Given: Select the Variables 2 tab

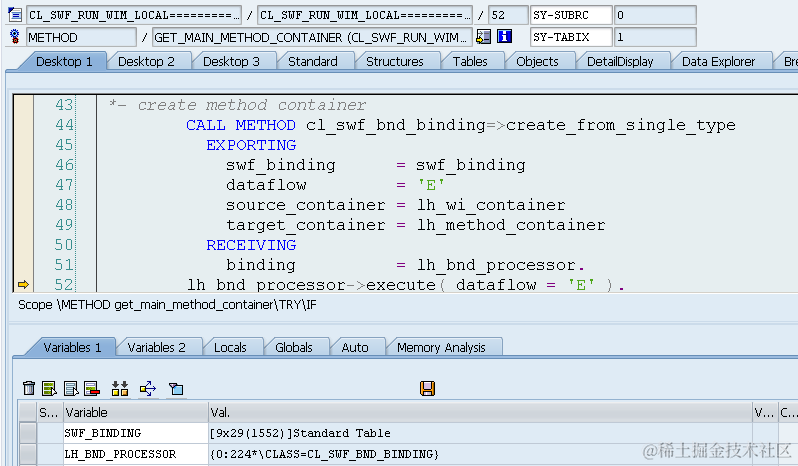Looking at the screenshot, I should pos(156,347).
